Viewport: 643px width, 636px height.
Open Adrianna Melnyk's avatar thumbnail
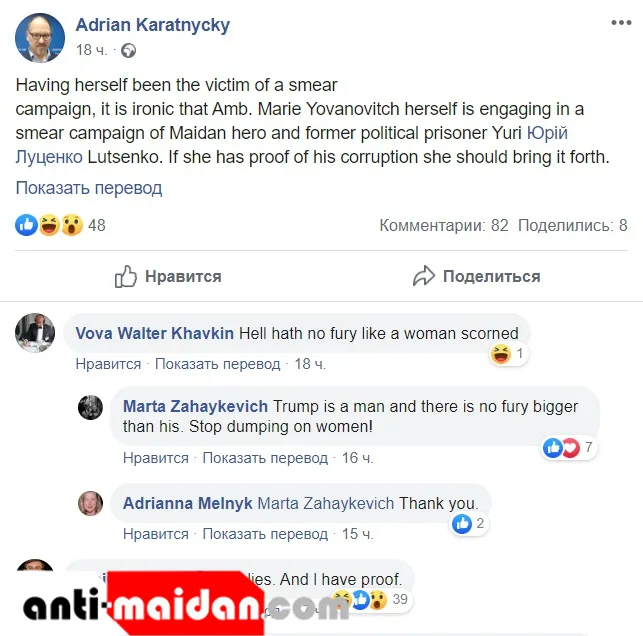point(91,503)
